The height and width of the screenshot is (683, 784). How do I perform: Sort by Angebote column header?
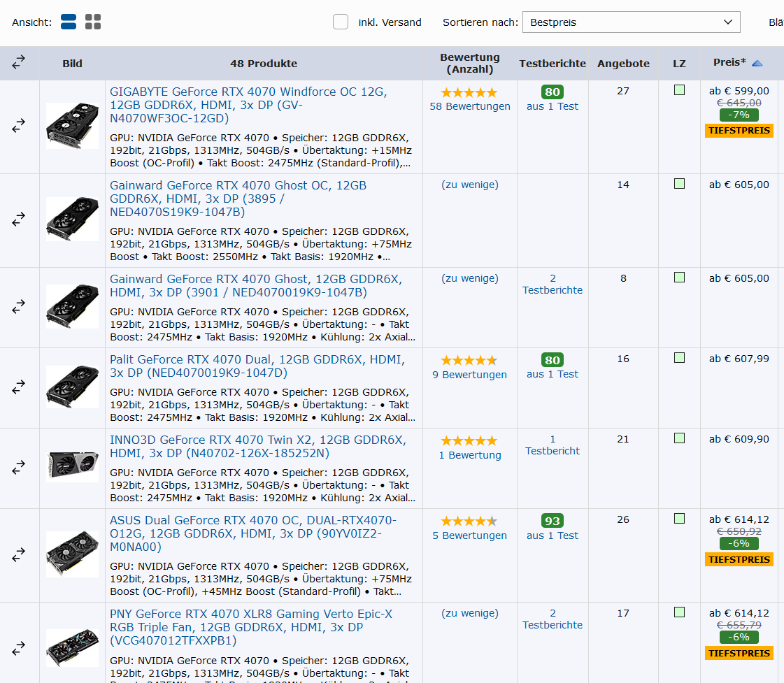[623, 64]
